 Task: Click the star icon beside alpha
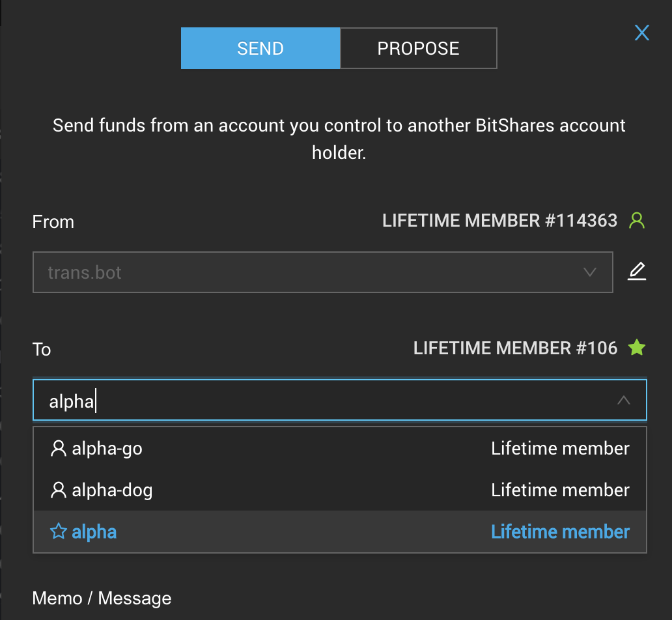click(59, 531)
